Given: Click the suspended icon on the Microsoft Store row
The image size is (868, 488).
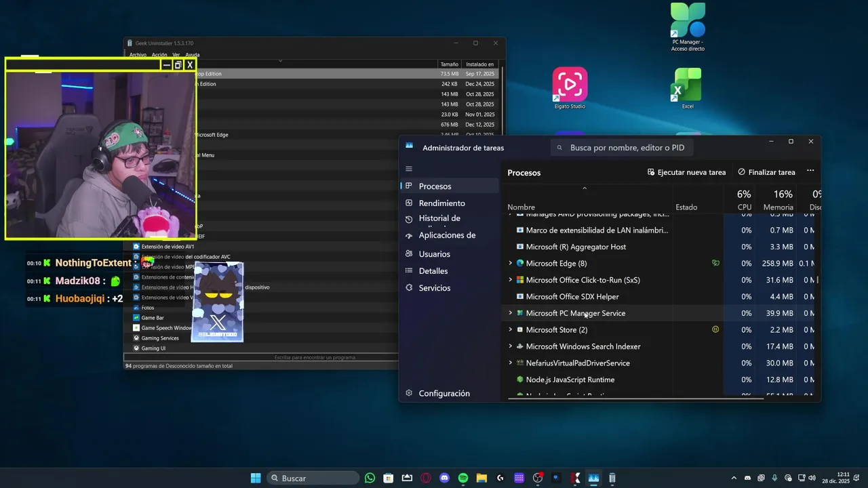Looking at the screenshot, I should tap(715, 329).
